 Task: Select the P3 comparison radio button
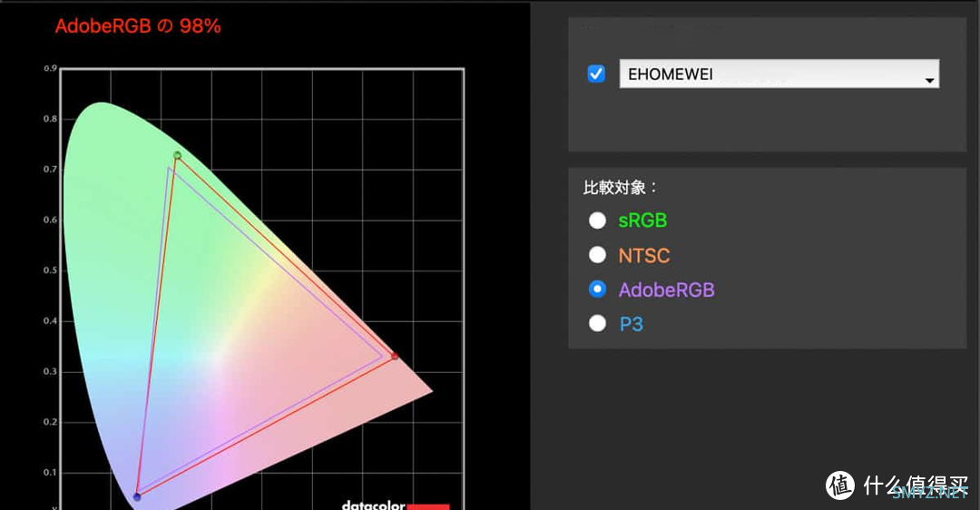coord(597,323)
